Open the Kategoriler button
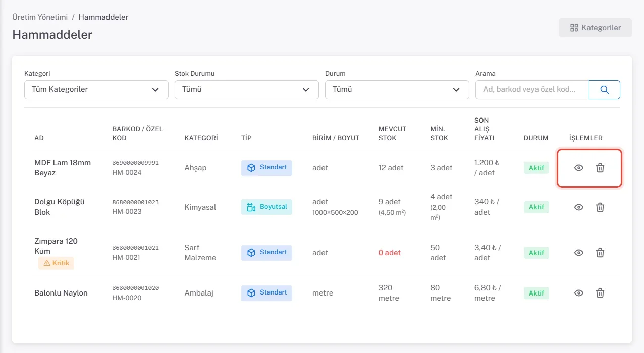This screenshot has height=353, width=644. (595, 28)
